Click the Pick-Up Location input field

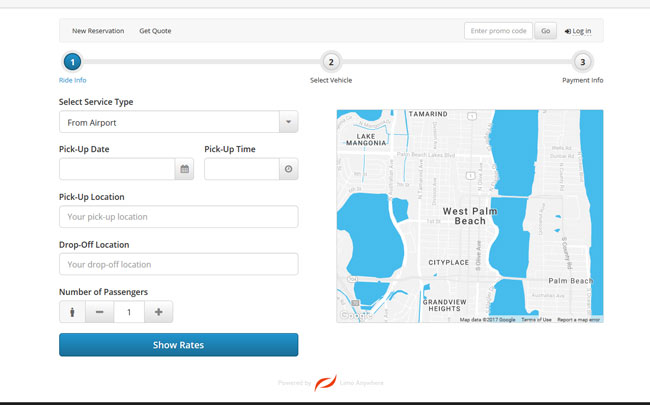click(x=178, y=216)
